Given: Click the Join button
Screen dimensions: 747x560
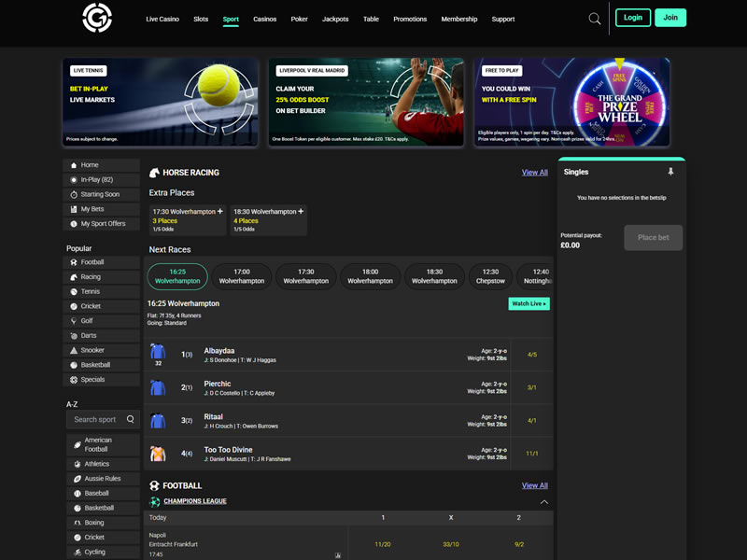Looking at the screenshot, I should click(x=669, y=18).
